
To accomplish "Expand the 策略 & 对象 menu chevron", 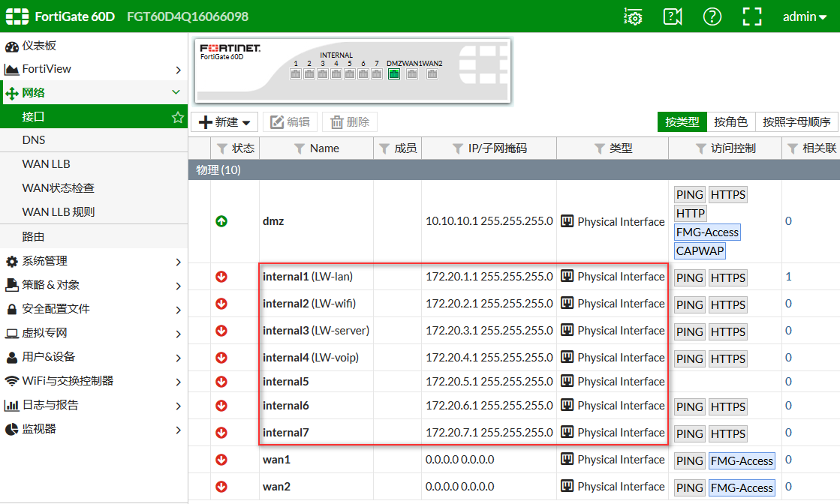I will click(x=179, y=286).
